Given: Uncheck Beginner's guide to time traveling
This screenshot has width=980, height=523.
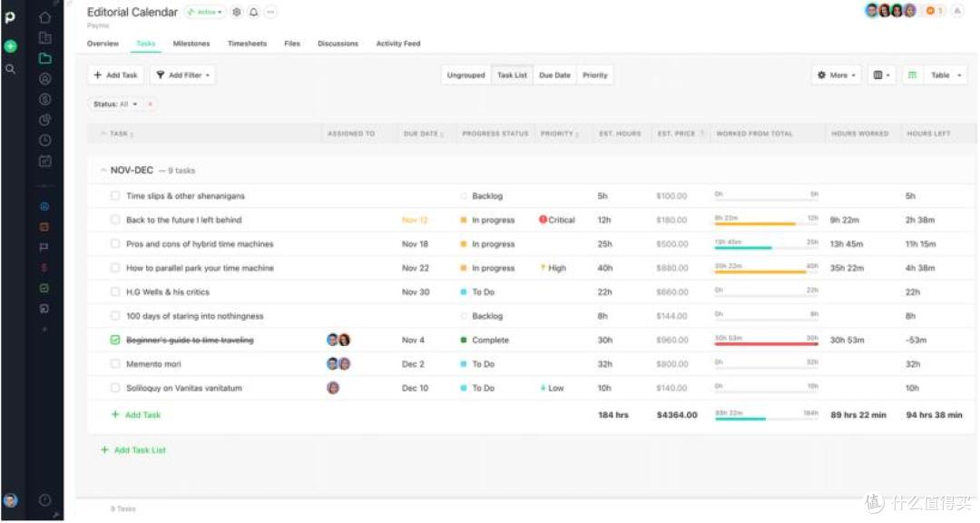Looking at the screenshot, I should 115,340.
